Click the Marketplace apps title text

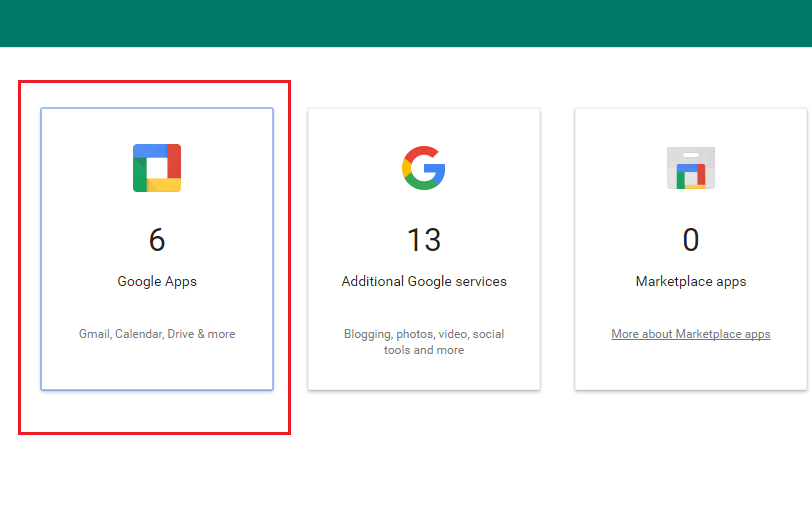tap(690, 282)
